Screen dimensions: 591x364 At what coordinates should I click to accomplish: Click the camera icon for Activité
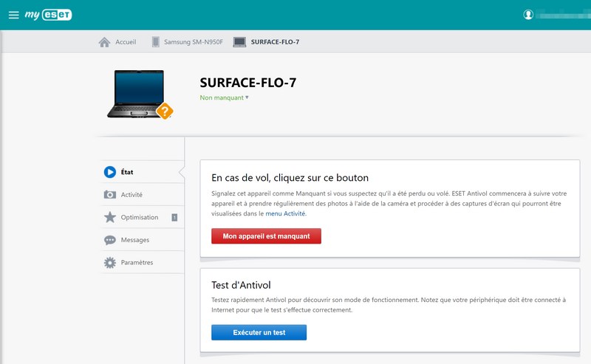[x=109, y=194]
